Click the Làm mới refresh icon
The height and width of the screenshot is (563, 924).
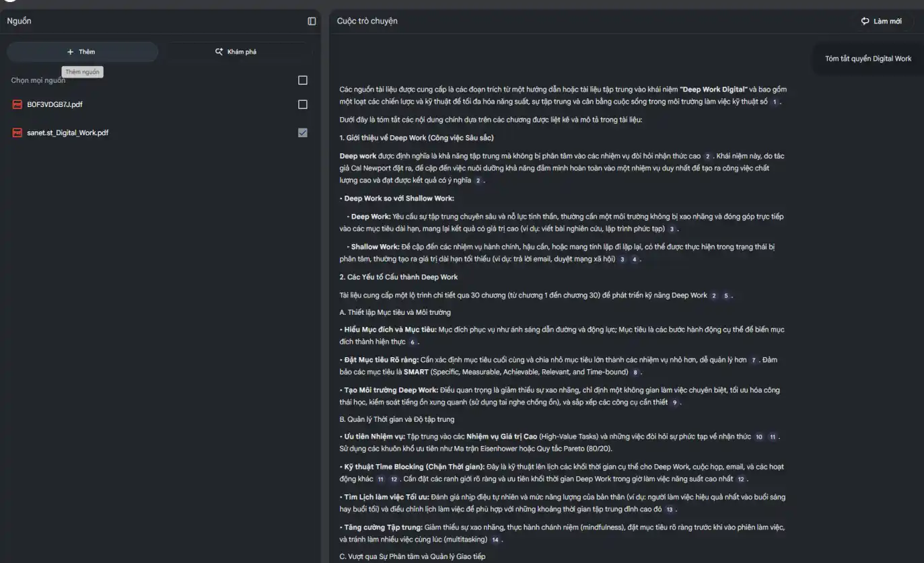pyautogui.click(x=865, y=22)
